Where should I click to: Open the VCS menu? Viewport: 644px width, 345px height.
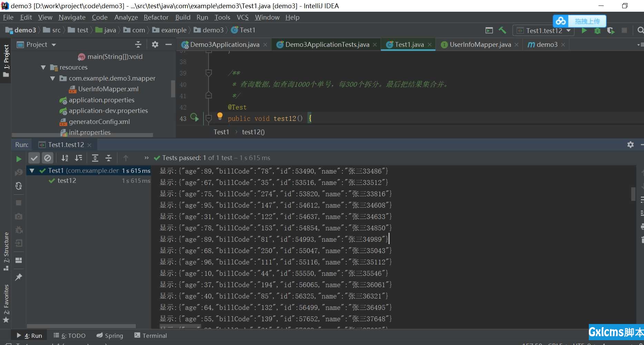click(242, 17)
